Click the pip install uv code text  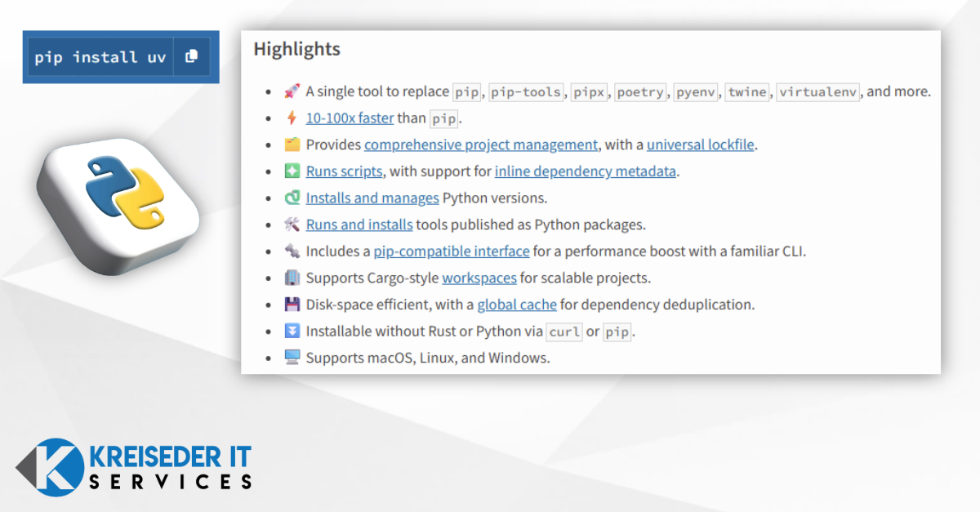[100, 57]
